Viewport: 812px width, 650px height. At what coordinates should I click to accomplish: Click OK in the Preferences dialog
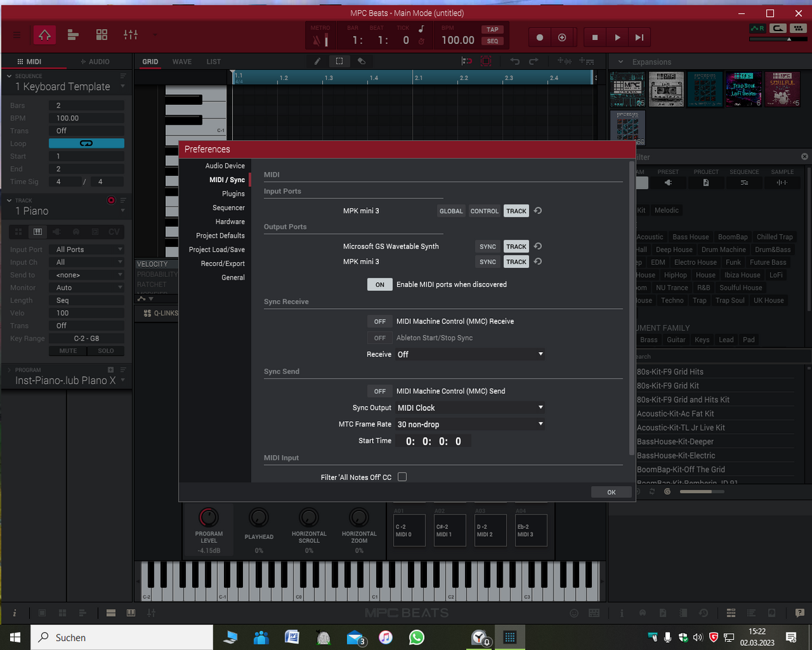pyautogui.click(x=611, y=492)
